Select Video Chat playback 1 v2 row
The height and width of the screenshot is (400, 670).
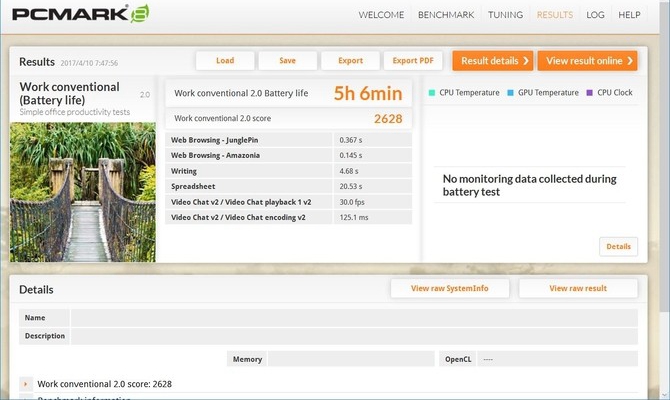point(288,202)
